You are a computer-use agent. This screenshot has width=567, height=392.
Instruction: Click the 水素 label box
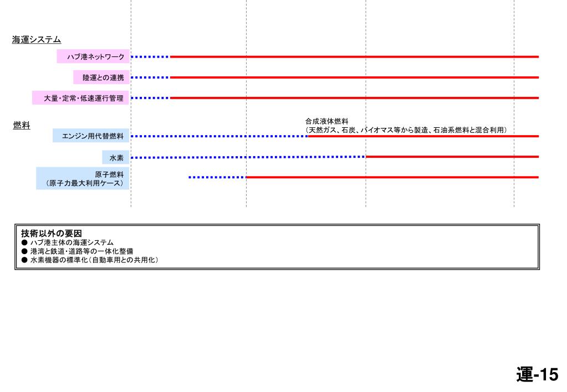coord(116,158)
